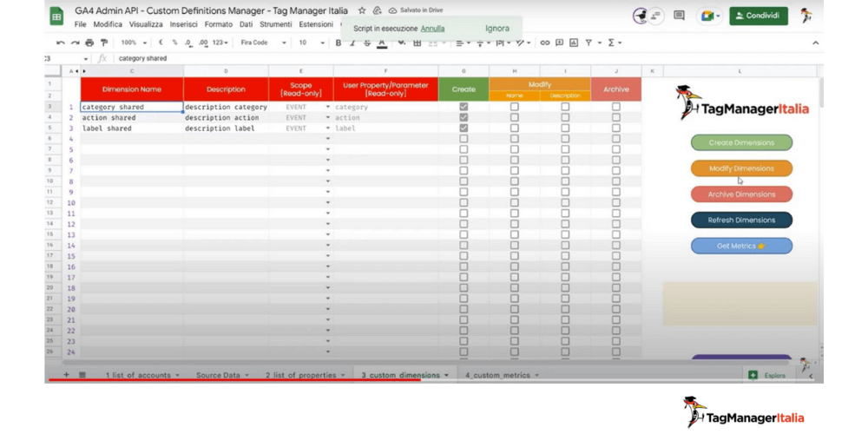Toggle bold formatting
The image size is (868, 434).
pos(339,43)
